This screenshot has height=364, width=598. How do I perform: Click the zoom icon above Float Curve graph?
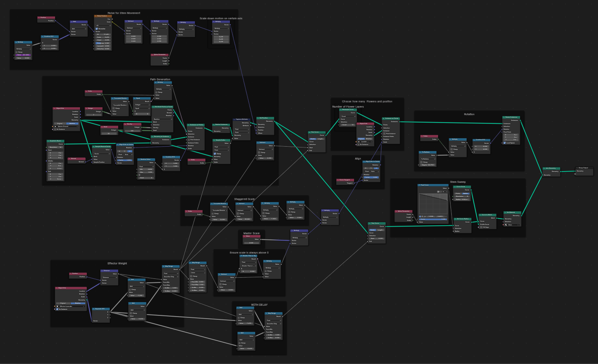pyautogui.click(x=438, y=192)
